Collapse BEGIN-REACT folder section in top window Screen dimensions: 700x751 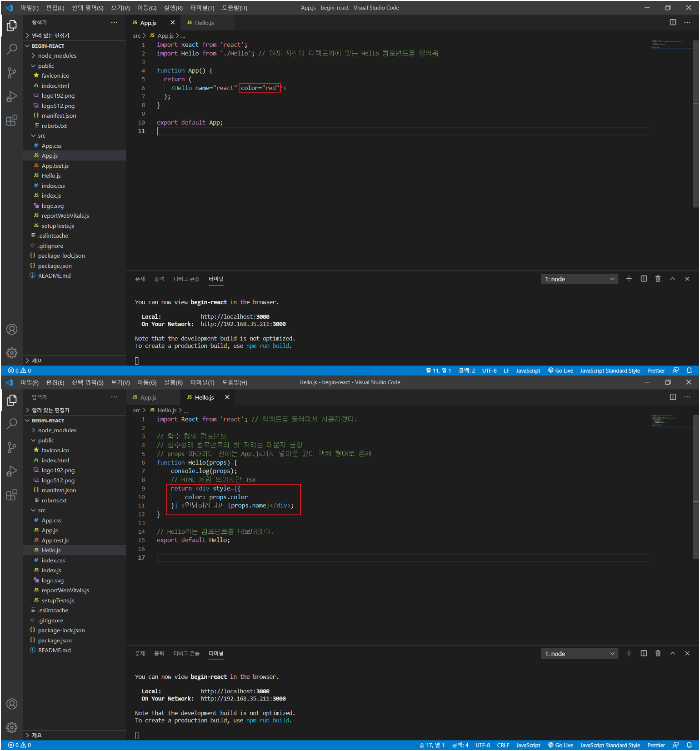click(x=75, y=46)
